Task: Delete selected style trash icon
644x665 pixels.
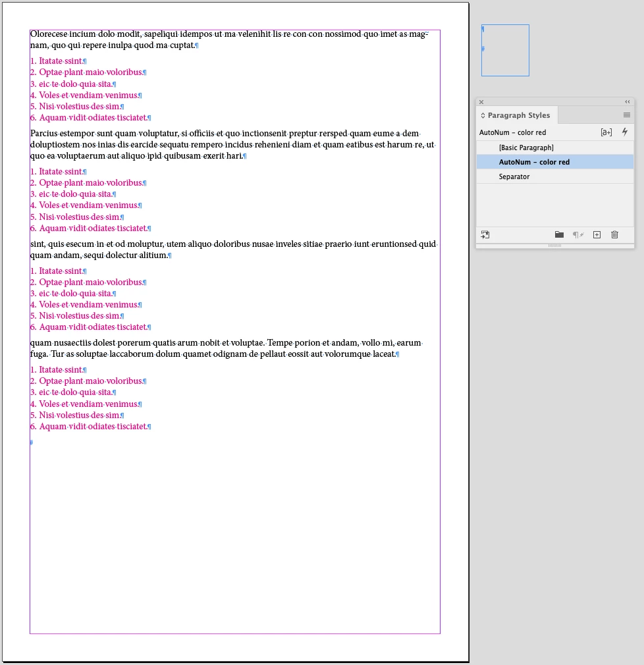Action: click(x=615, y=234)
